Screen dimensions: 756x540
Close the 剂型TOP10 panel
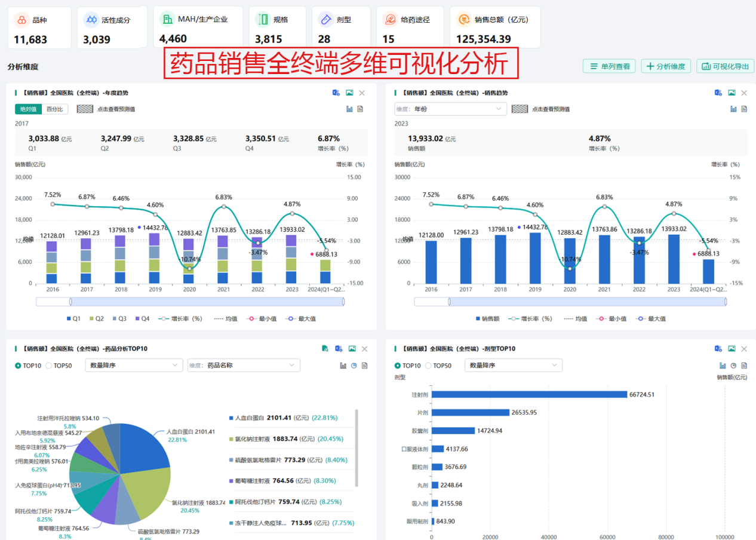coord(744,348)
